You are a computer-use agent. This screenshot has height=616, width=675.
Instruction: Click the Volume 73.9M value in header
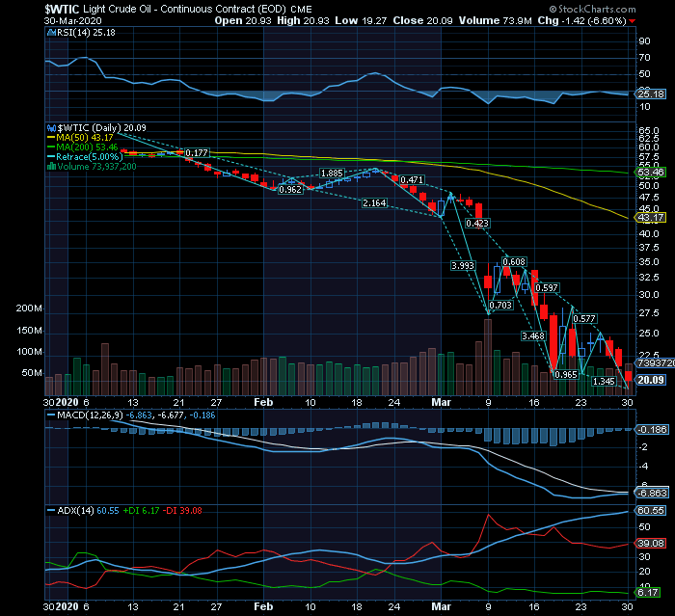[495, 20]
